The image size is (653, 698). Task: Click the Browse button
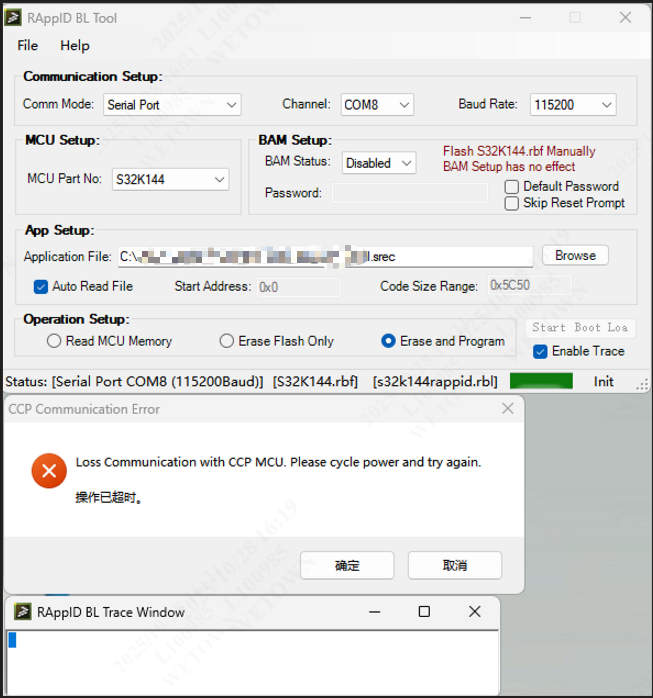[x=575, y=256]
